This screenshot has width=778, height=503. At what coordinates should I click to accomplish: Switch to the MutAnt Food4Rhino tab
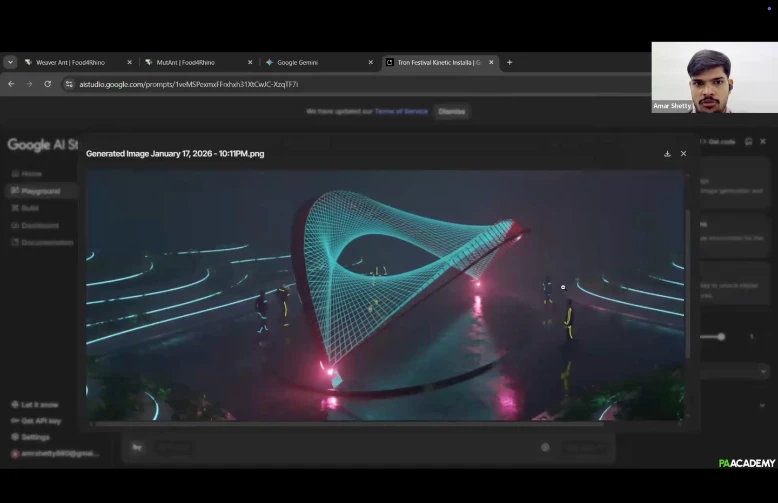tap(185, 62)
